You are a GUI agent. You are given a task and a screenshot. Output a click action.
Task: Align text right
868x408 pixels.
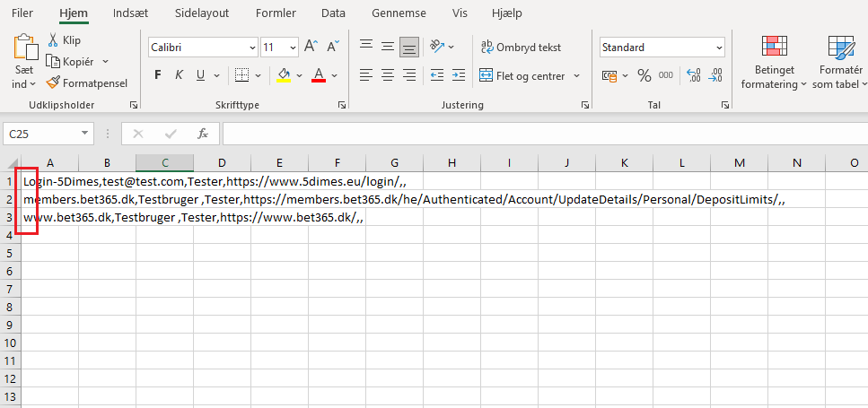[x=409, y=75]
